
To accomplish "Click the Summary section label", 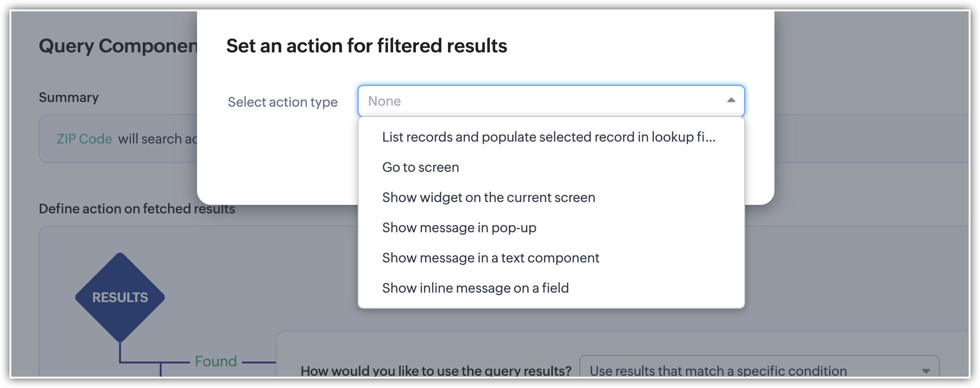I will pyautogui.click(x=69, y=97).
